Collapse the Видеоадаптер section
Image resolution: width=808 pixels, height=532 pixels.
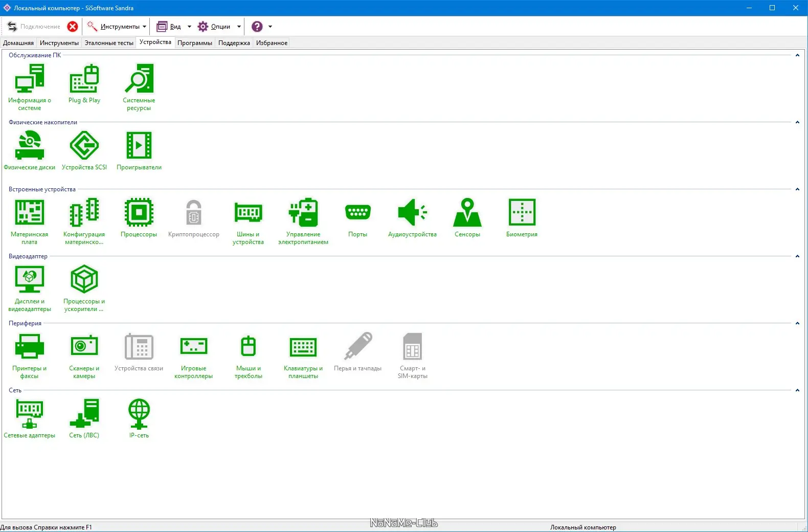[x=797, y=256]
